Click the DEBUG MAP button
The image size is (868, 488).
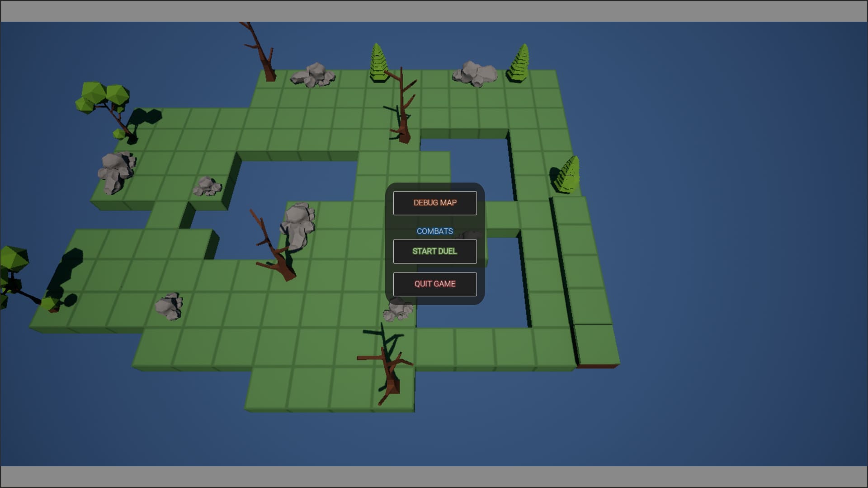[x=435, y=203]
